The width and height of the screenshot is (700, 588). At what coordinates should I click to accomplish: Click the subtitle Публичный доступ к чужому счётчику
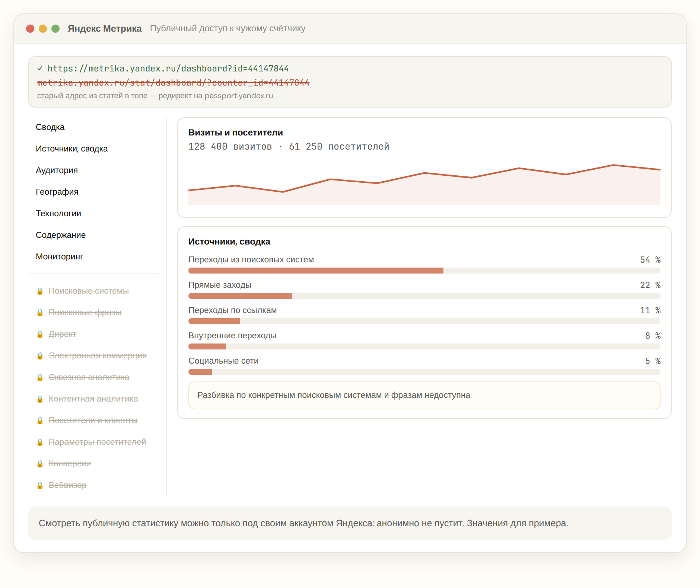tap(228, 29)
